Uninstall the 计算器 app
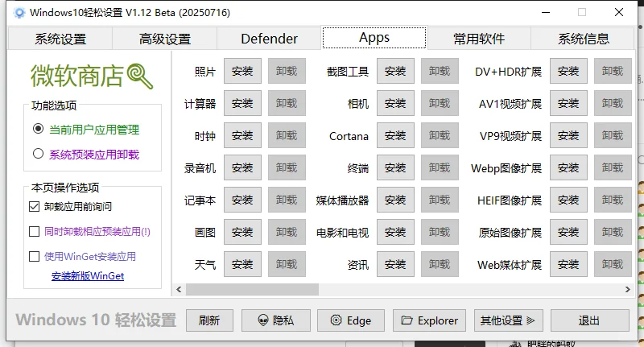Image resolution: width=644 pixels, height=347 pixels. click(287, 103)
